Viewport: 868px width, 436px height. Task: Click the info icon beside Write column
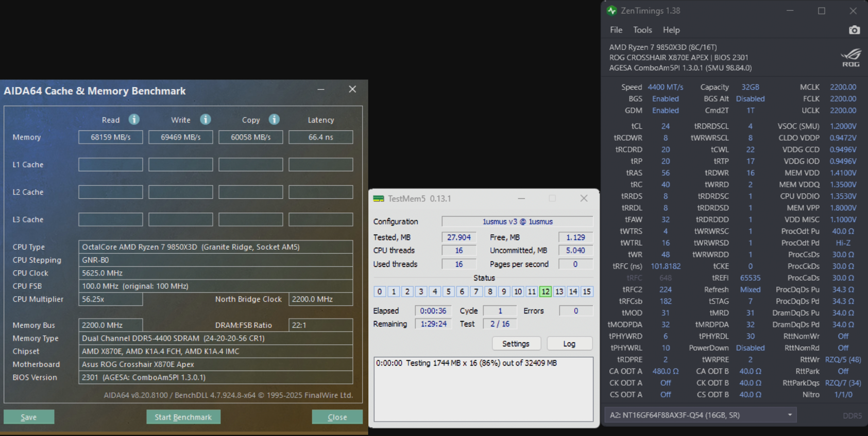click(x=206, y=119)
